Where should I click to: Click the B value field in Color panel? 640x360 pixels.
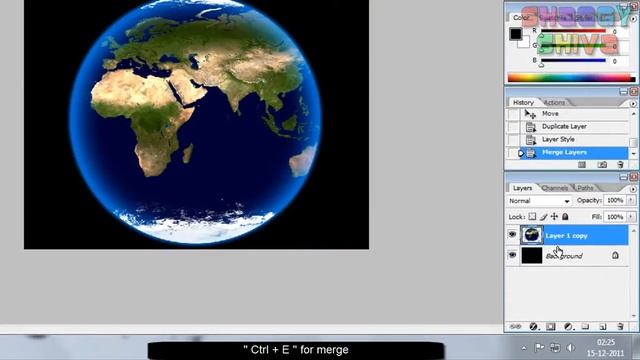(618, 61)
